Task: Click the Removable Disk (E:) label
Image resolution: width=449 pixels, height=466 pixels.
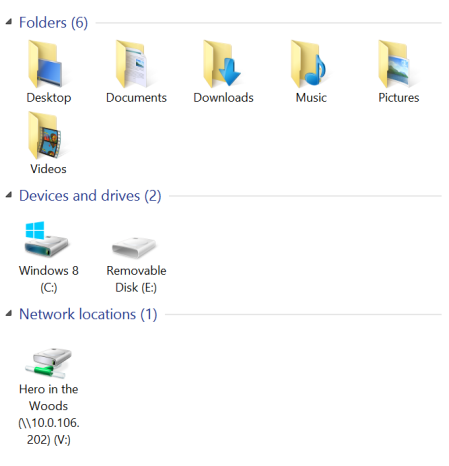Action: click(136, 279)
